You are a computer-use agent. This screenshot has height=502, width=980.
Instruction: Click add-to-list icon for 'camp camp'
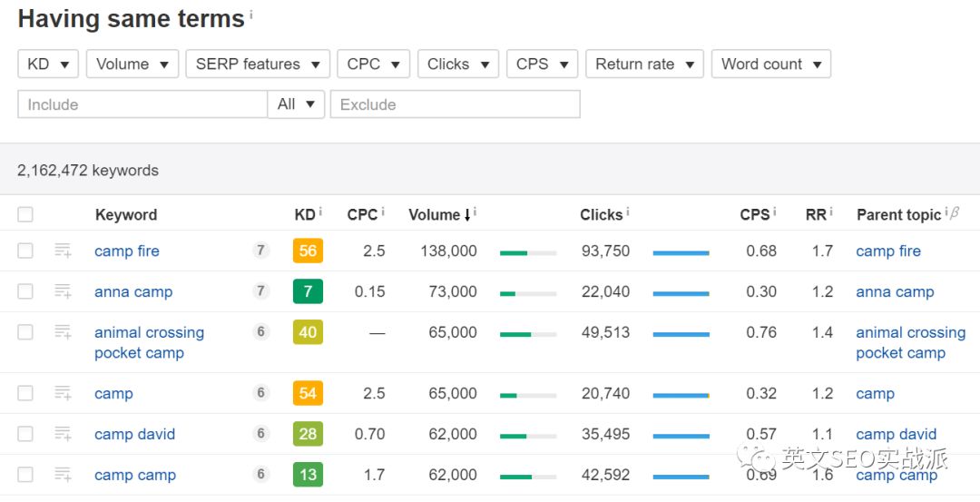pyautogui.click(x=63, y=475)
